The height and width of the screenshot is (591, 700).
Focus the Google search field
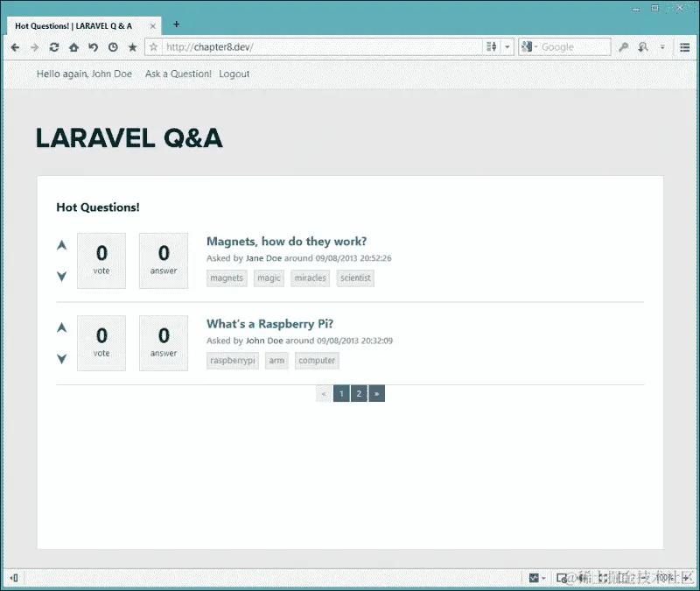coord(574,47)
